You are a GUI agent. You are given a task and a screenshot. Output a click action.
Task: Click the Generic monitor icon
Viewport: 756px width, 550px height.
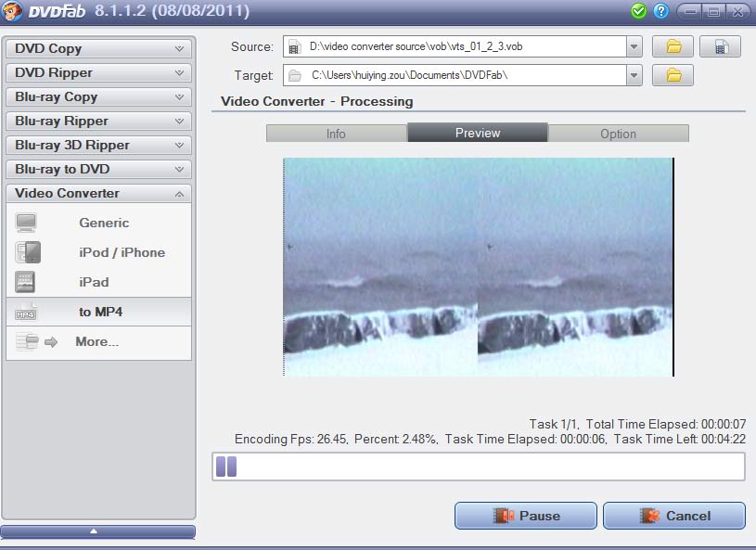[x=26, y=223]
